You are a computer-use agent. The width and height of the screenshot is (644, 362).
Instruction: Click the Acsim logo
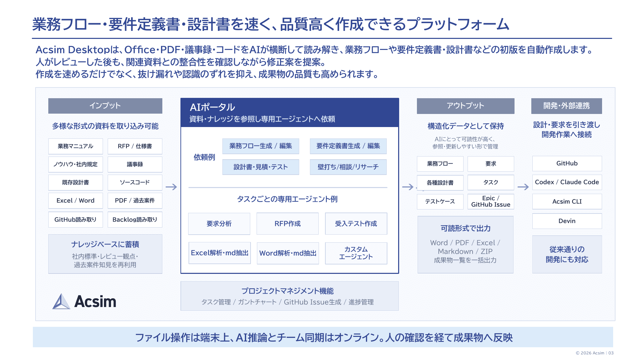tap(85, 301)
